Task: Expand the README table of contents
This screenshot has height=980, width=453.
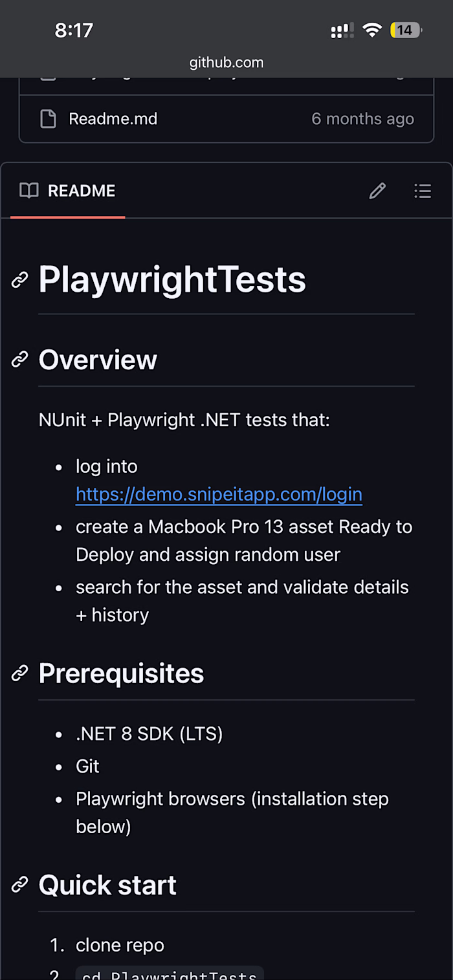Action: pyautogui.click(x=423, y=191)
